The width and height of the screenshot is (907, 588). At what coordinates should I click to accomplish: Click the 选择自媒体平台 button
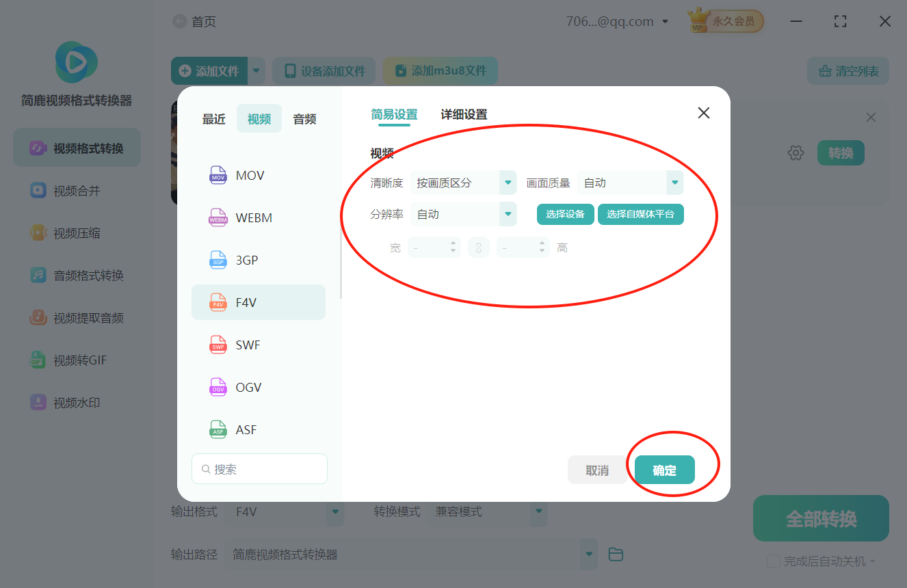click(640, 214)
